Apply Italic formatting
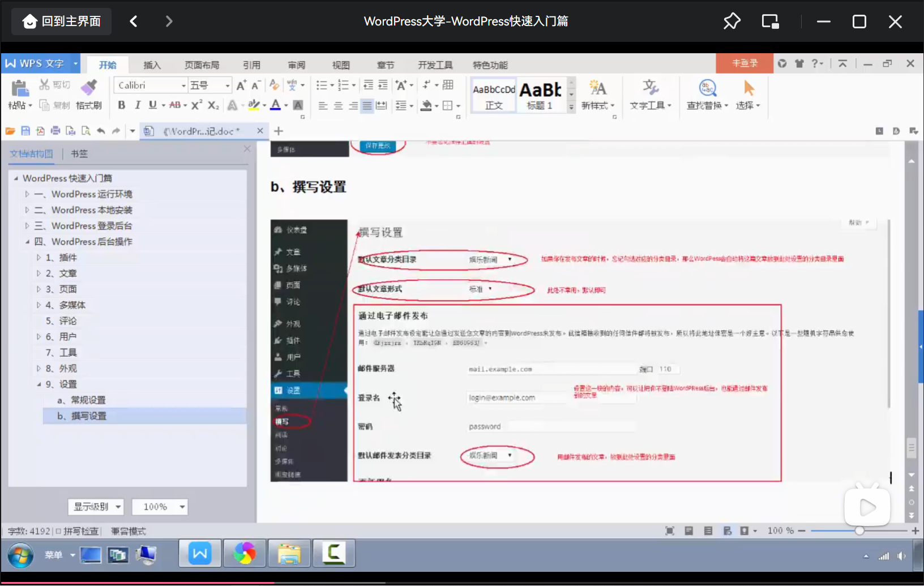This screenshot has width=924, height=586. (137, 105)
